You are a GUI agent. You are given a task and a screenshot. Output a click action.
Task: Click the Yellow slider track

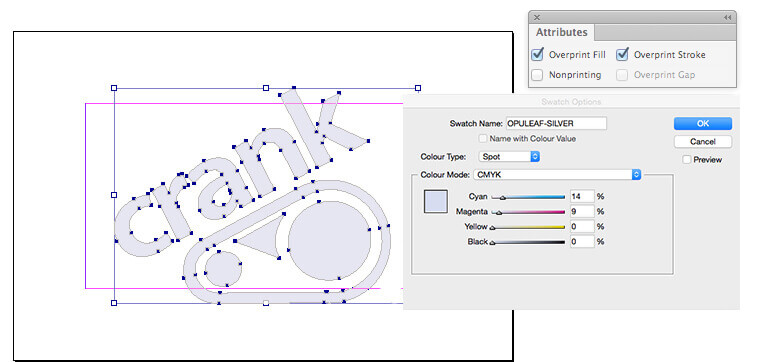coord(528,227)
